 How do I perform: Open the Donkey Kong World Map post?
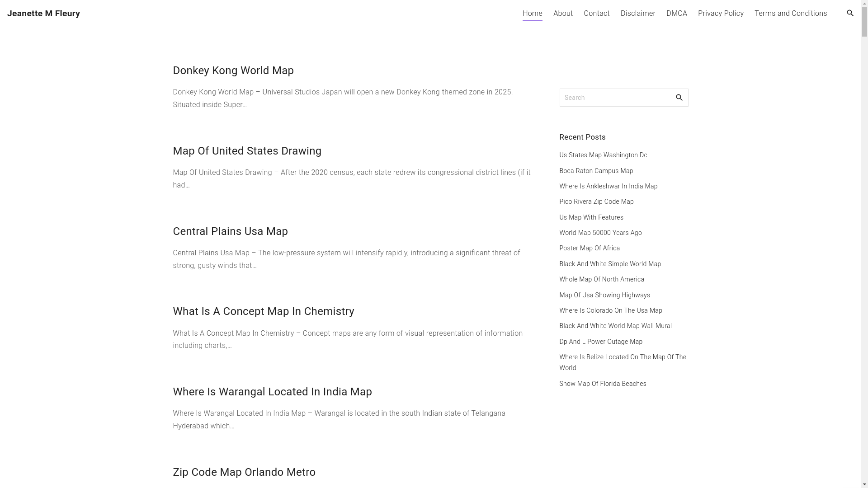(x=233, y=70)
